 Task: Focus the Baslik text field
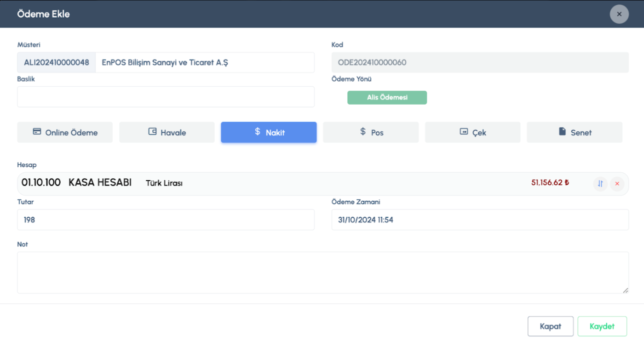tap(165, 97)
